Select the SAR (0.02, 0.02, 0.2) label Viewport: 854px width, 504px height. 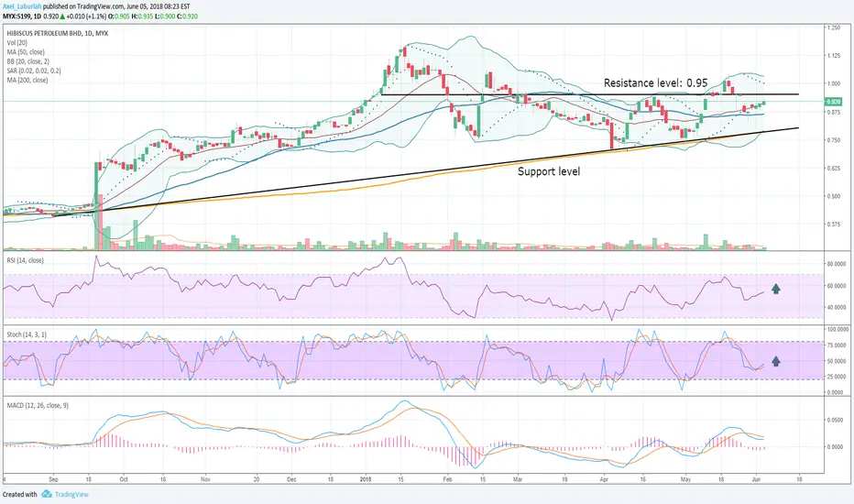click(x=34, y=71)
